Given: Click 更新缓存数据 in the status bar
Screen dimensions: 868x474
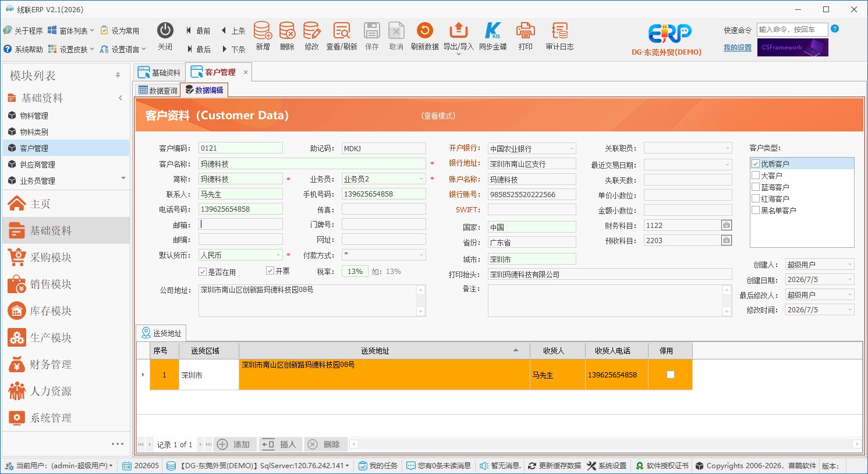Looking at the screenshot, I should pos(554,466).
